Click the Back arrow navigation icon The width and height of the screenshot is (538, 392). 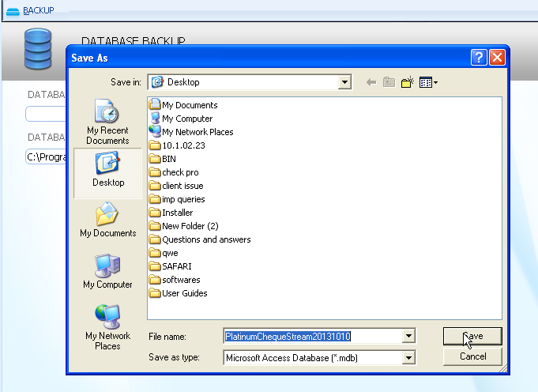(x=371, y=82)
